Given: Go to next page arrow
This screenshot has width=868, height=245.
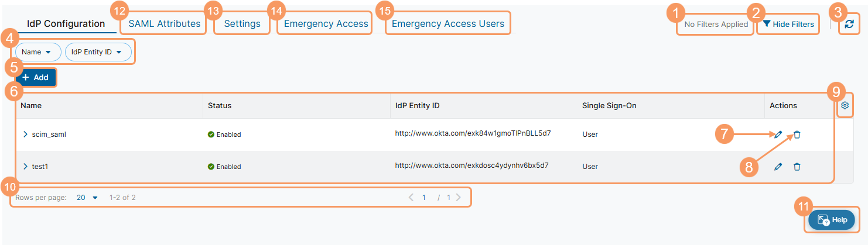Looking at the screenshot, I should coord(458,198).
